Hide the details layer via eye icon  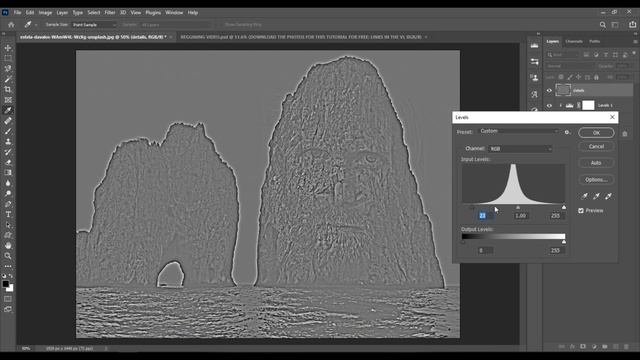click(x=549, y=91)
